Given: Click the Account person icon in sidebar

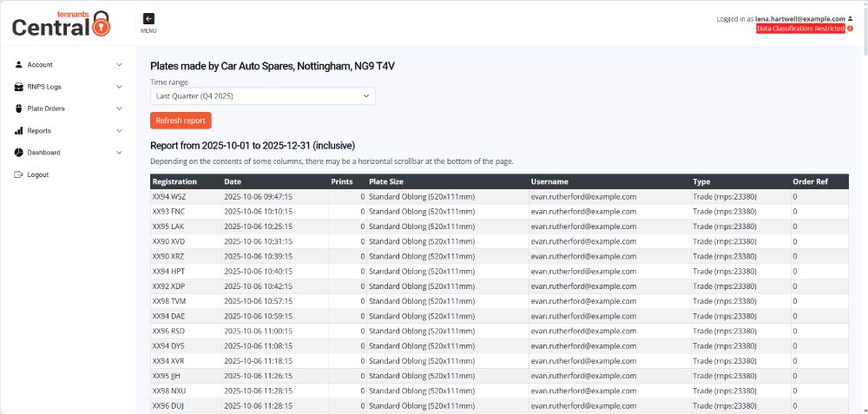Looking at the screenshot, I should coord(18,64).
